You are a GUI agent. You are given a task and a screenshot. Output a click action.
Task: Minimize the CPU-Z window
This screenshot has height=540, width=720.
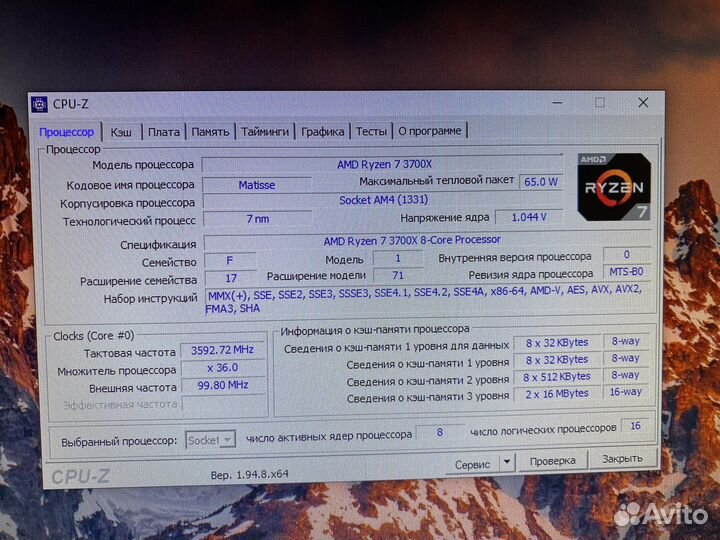coord(557,103)
